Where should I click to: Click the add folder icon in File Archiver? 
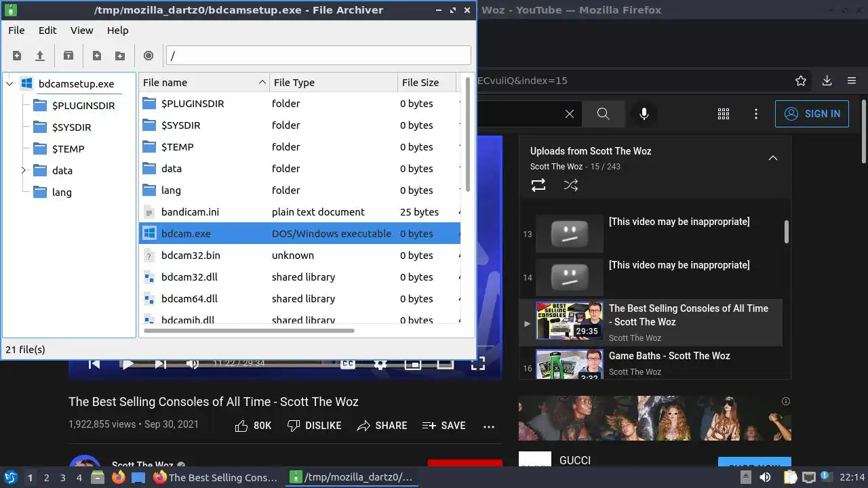[x=120, y=56]
